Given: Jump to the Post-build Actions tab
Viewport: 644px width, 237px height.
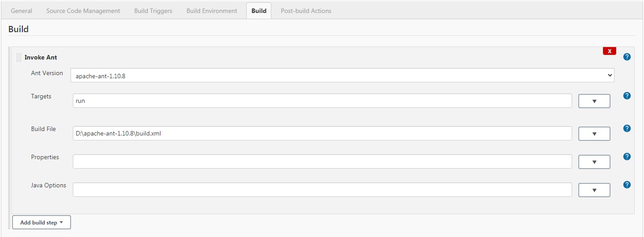Looking at the screenshot, I should coord(306,11).
